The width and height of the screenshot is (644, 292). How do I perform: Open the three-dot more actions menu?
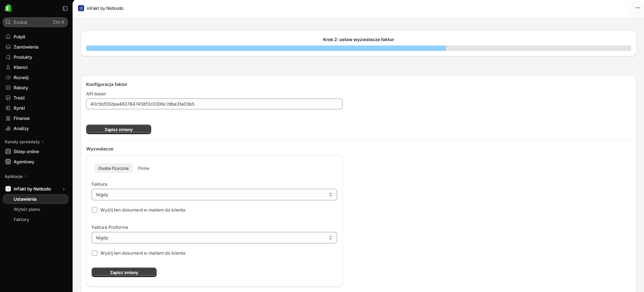[x=638, y=8]
